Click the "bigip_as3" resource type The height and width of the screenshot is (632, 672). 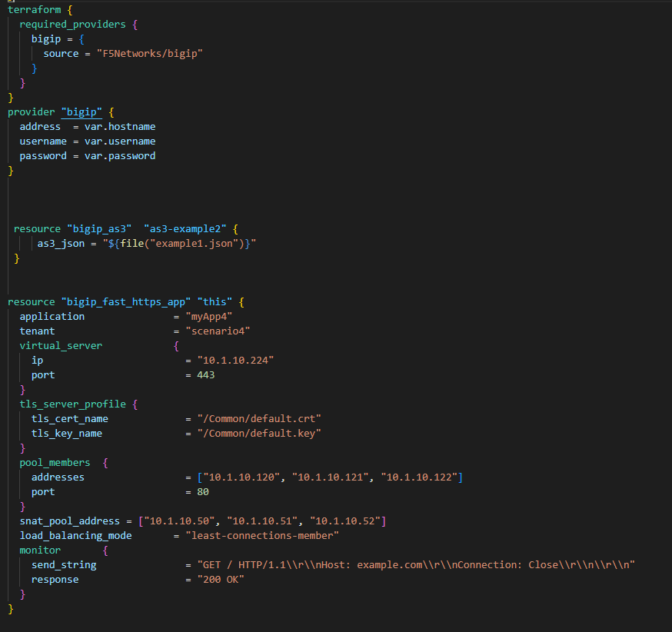click(x=99, y=229)
